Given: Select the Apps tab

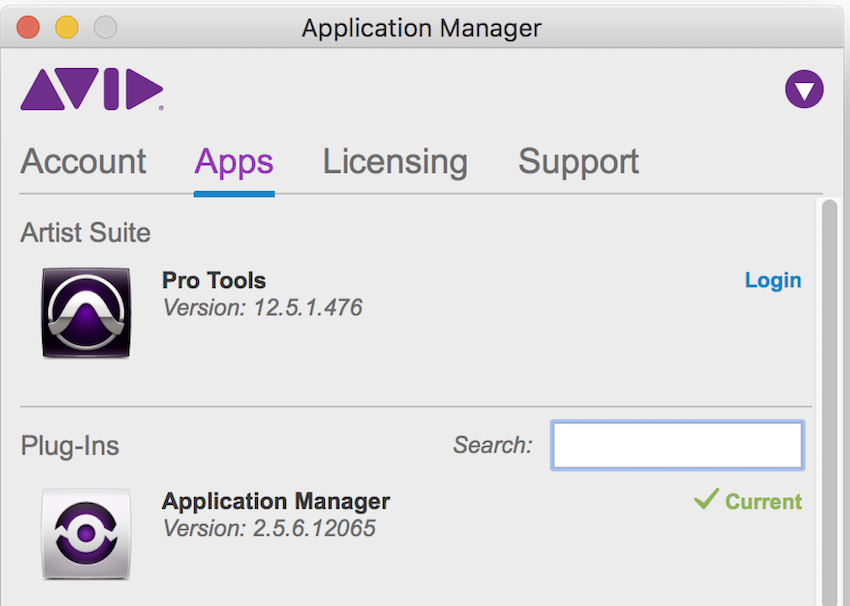Looking at the screenshot, I should pyautogui.click(x=234, y=163).
